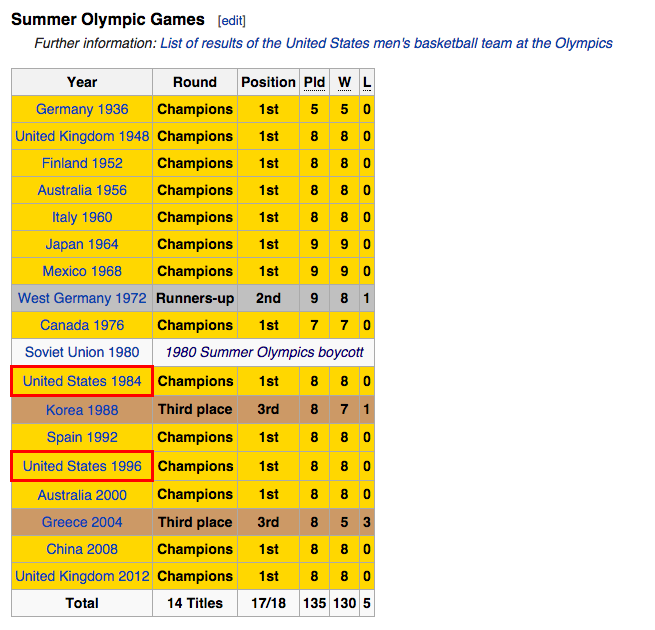Click the highlighted United States 1996 link
The height and width of the screenshot is (630, 655).
82,466
